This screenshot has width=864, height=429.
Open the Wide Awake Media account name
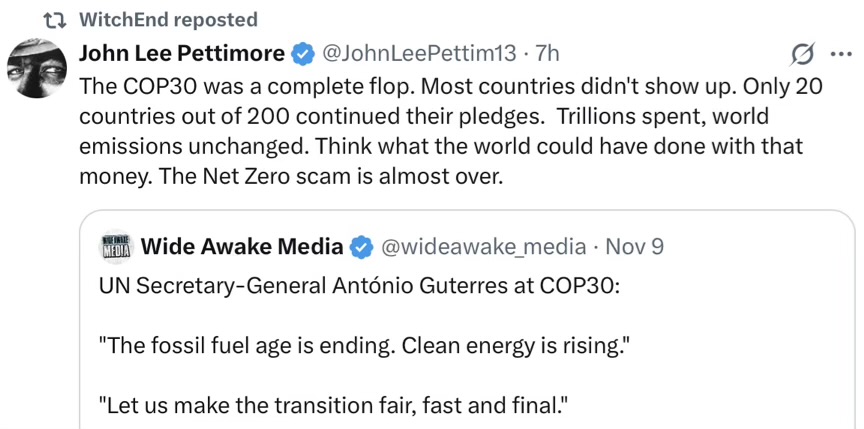(x=242, y=246)
